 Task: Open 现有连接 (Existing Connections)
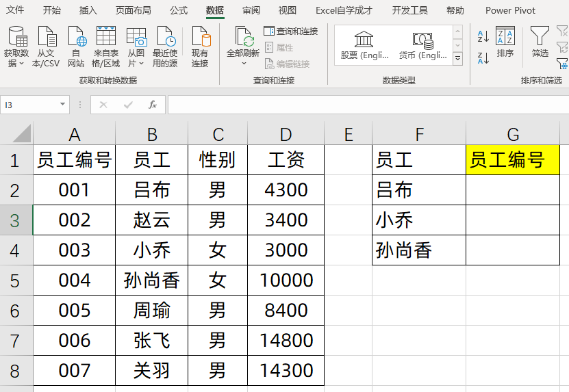click(x=200, y=47)
